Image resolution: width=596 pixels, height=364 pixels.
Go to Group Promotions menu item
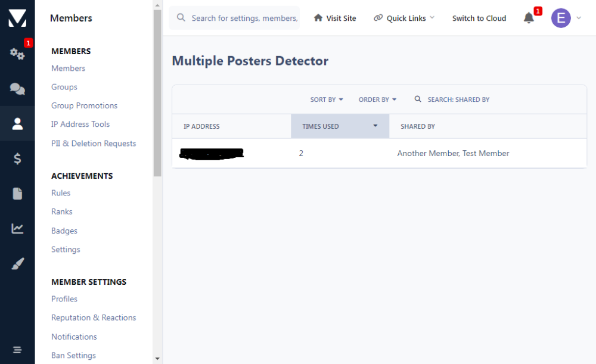[84, 105]
